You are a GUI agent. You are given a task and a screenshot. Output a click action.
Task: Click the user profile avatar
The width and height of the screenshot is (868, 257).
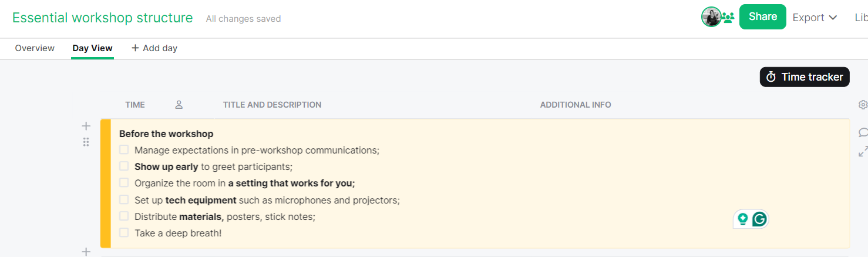coord(711,17)
